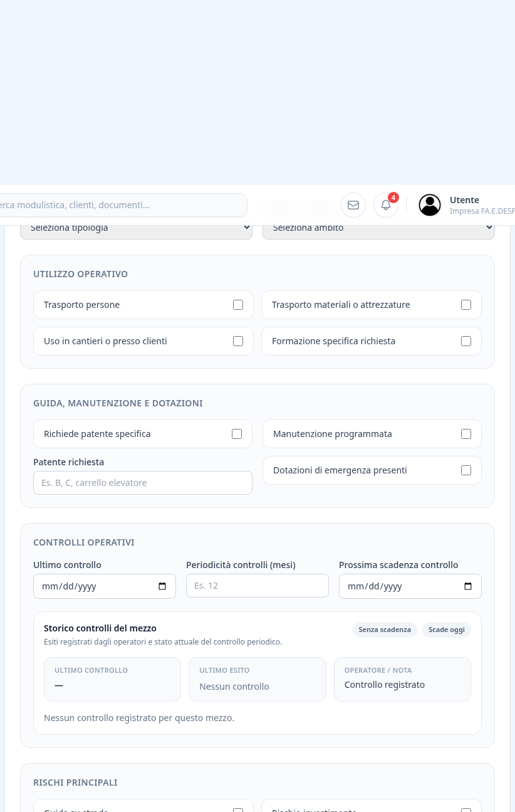
Task: Click the Scade oggi badge
Action: coord(447,630)
